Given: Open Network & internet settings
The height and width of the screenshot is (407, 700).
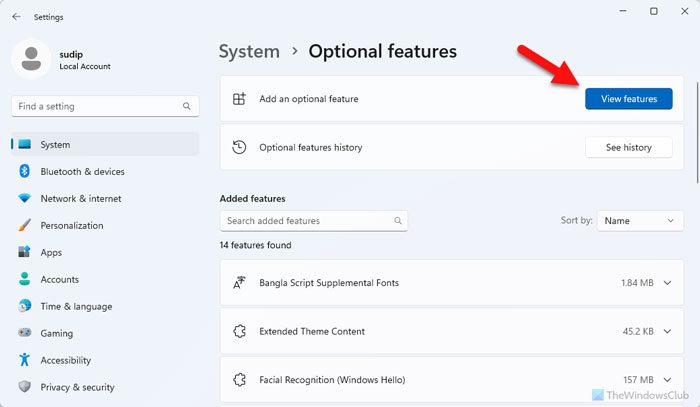Looking at the screenshot, I should [105, 198].
